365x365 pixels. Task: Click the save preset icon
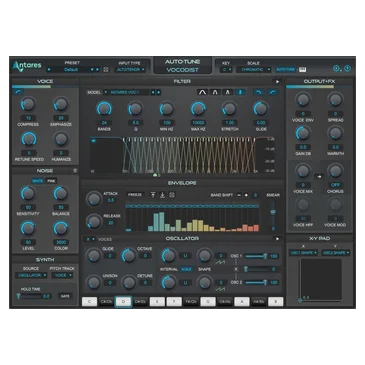click(x=106, y=70)
